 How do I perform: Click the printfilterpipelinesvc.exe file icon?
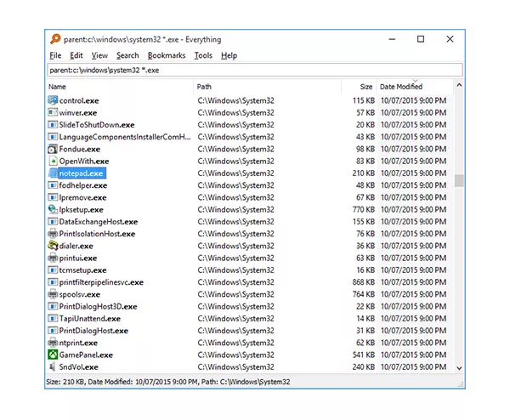(x=53, y=282)
